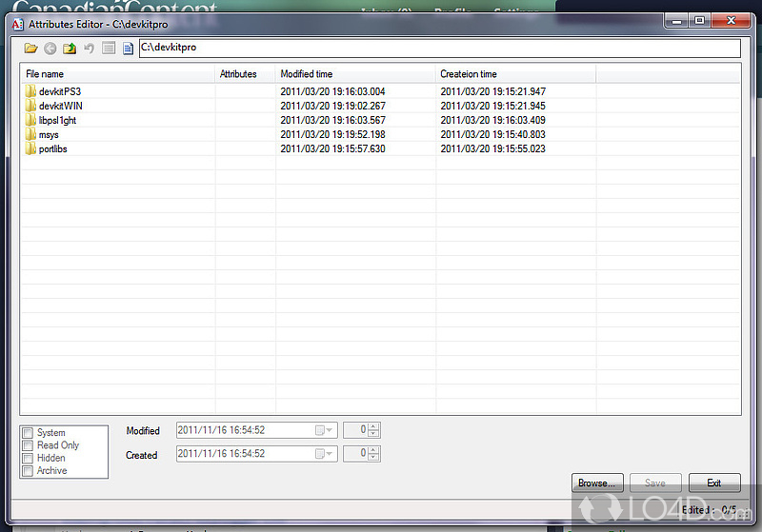Click the list view toolbar icon
Image resolution: width=762 pixels, height=532 pixels.
point(109,48)
